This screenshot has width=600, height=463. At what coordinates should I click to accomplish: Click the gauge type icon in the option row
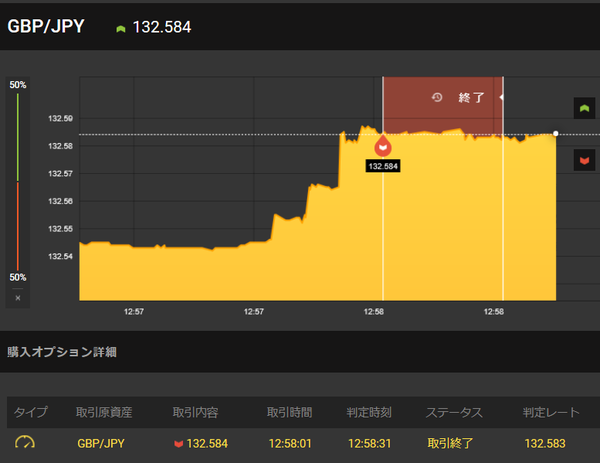pos(25,443)
